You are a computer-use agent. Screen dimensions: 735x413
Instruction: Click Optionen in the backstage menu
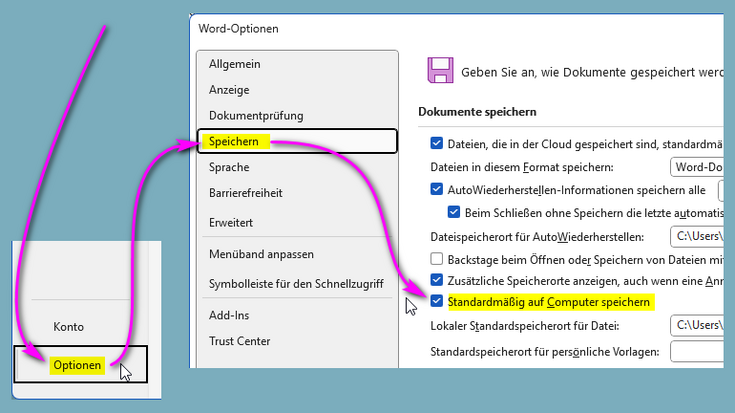coord(81,365)
